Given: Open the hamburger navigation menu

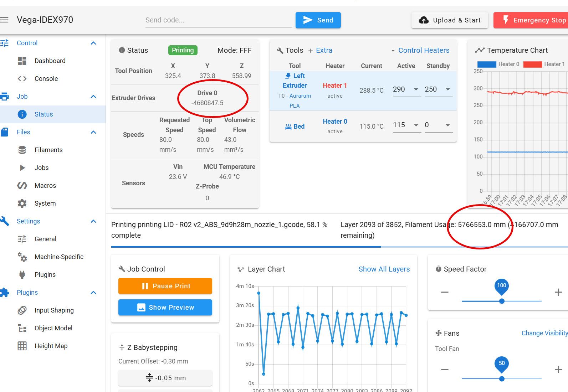Looking at the screenshot, I should coord(4,20).
